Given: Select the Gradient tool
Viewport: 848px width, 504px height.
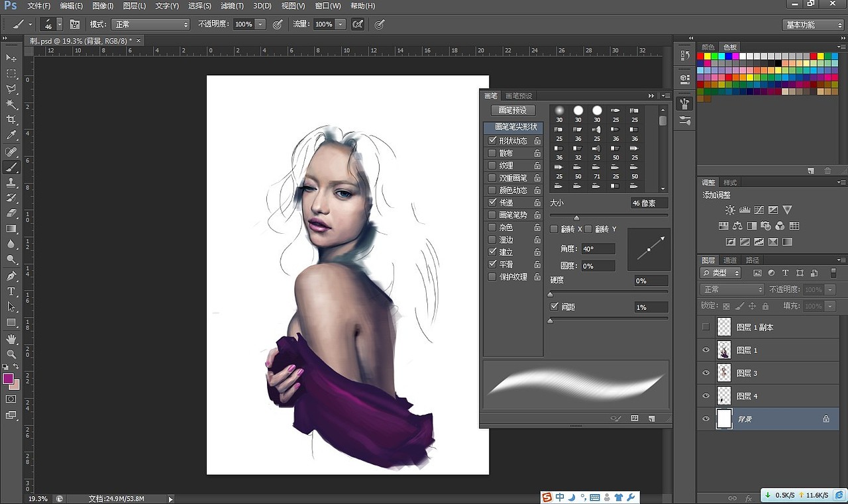Looking at the screenshot, I should click(11, 229).
